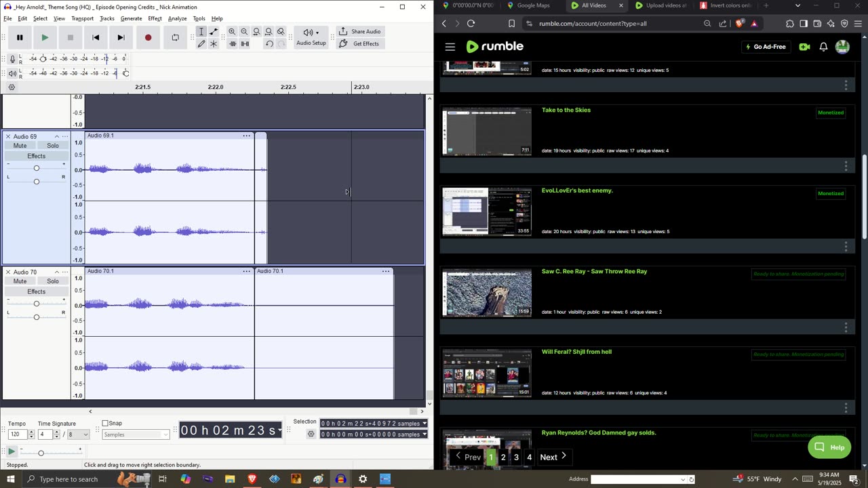This screenshot has width=868, height=488.
Task: Pick the Draw pencil tool
Action: pos(201,44)
